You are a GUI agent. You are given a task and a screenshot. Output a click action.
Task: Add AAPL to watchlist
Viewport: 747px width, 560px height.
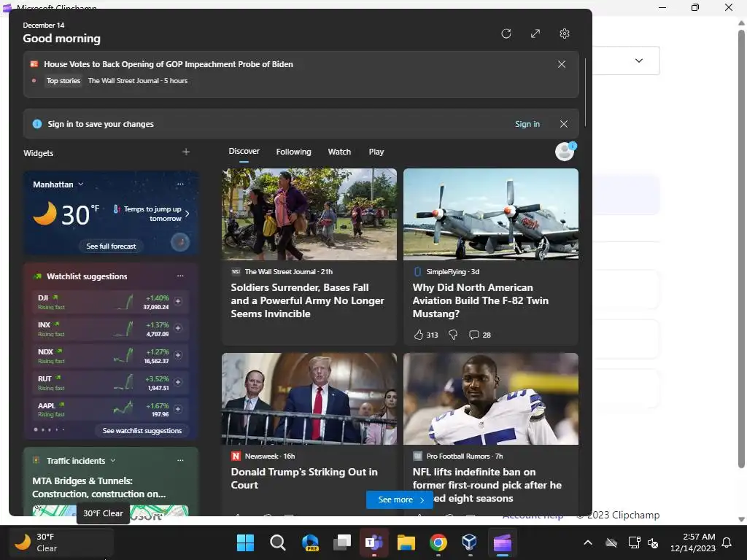pos(178,409)
